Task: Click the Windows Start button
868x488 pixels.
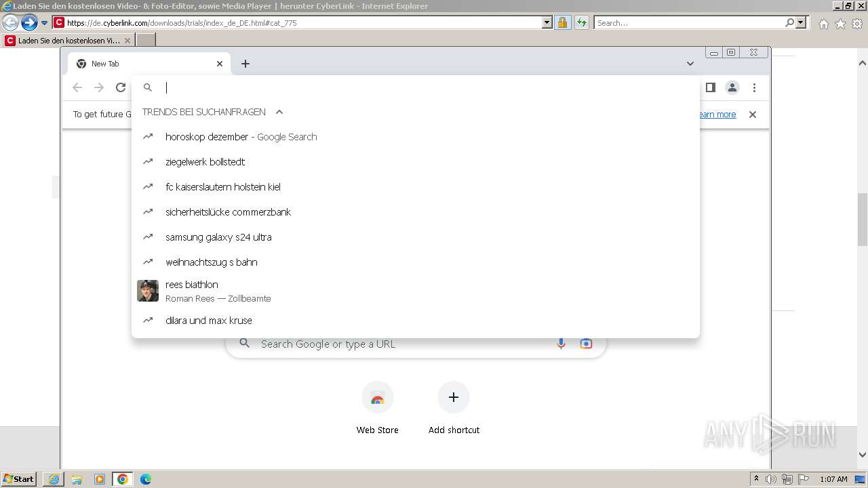Action: tap(19, 479)
